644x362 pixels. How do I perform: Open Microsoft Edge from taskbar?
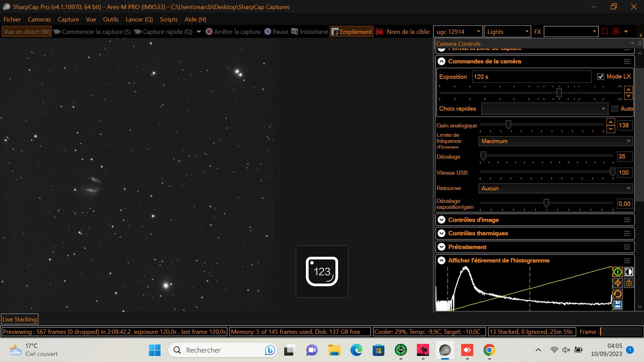(x=356, y=350)
